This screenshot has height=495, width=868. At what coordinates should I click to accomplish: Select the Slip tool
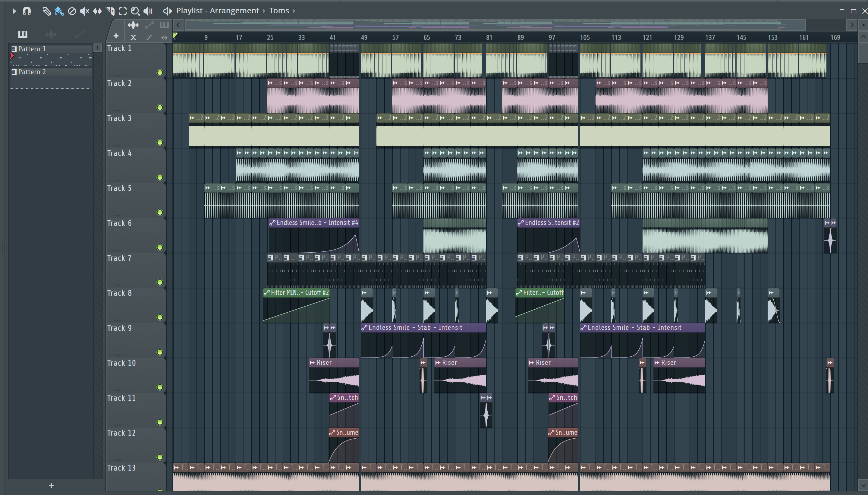coord(97,11)
